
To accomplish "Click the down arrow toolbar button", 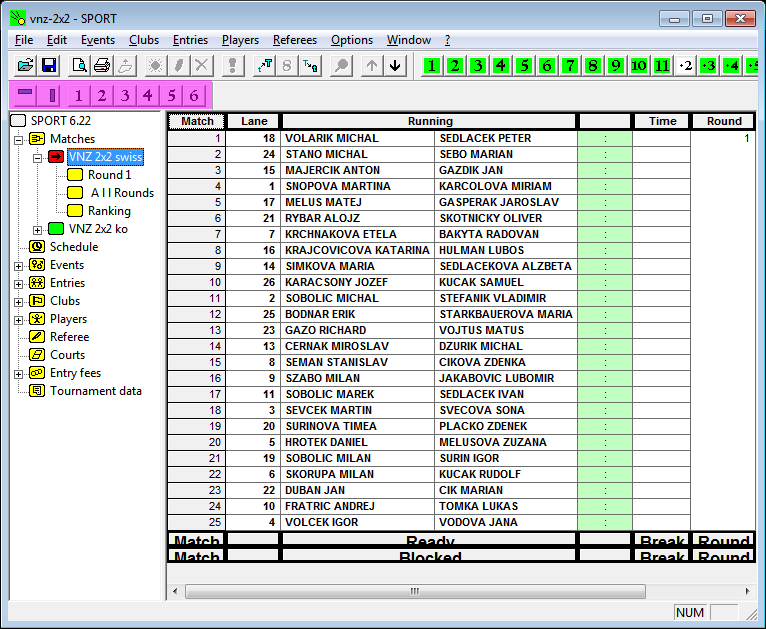I will 396,66.
